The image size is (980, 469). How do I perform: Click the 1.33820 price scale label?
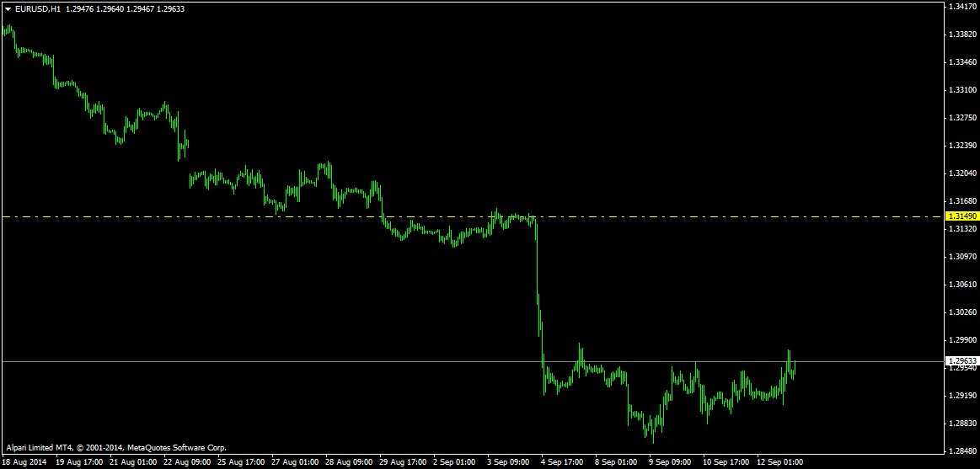coord(961,35)
